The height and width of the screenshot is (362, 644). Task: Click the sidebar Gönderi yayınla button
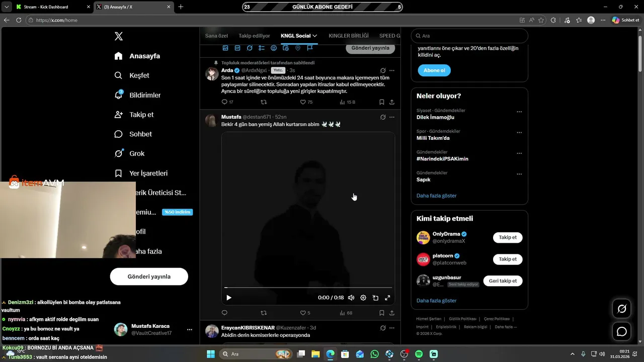(149, 277)
